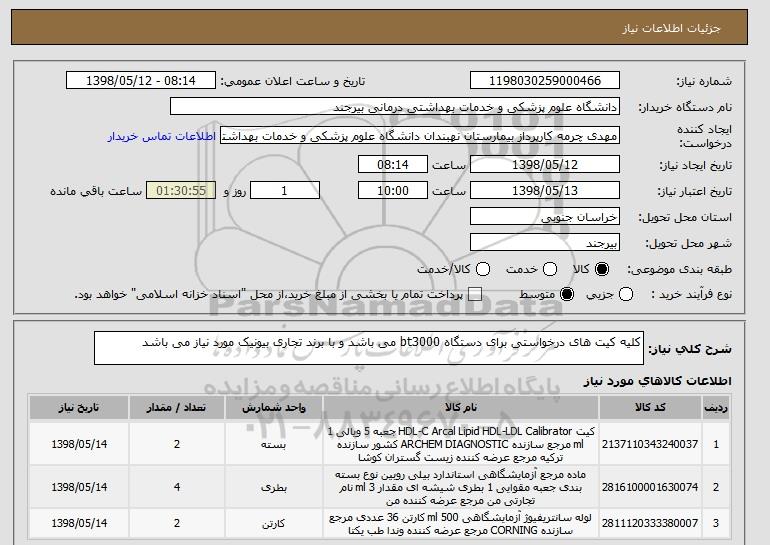The image size is (770, 545).
Task: Click item code 2811120333380007
Action: coord(650,523)
